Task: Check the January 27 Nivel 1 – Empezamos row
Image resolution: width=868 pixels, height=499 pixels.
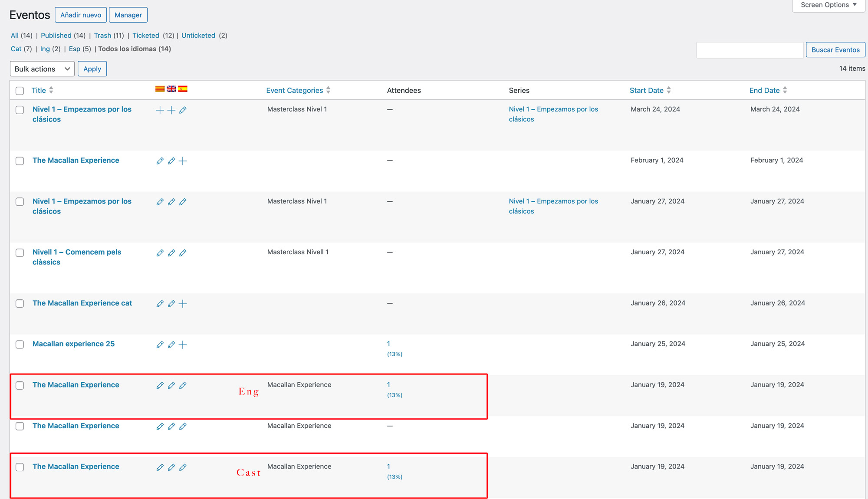Action: pyautogui.click(x=20, y=202)
